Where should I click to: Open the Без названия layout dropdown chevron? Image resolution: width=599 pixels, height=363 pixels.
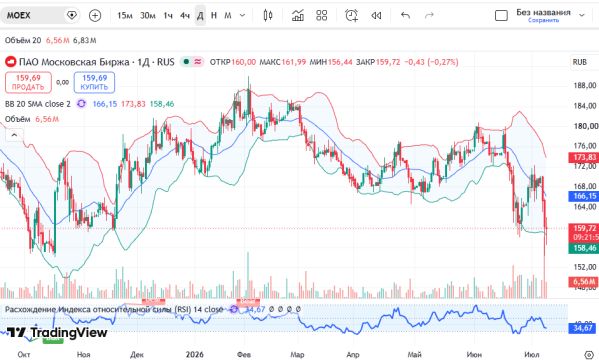point(582,16)
